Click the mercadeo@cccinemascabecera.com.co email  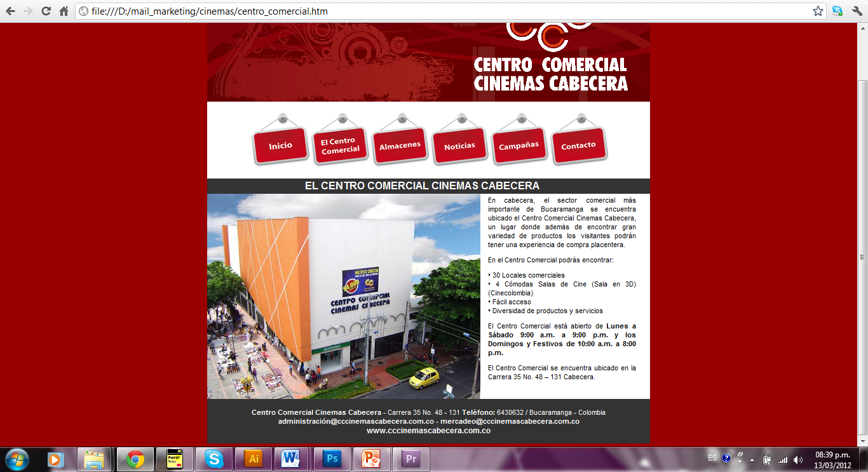510,421
